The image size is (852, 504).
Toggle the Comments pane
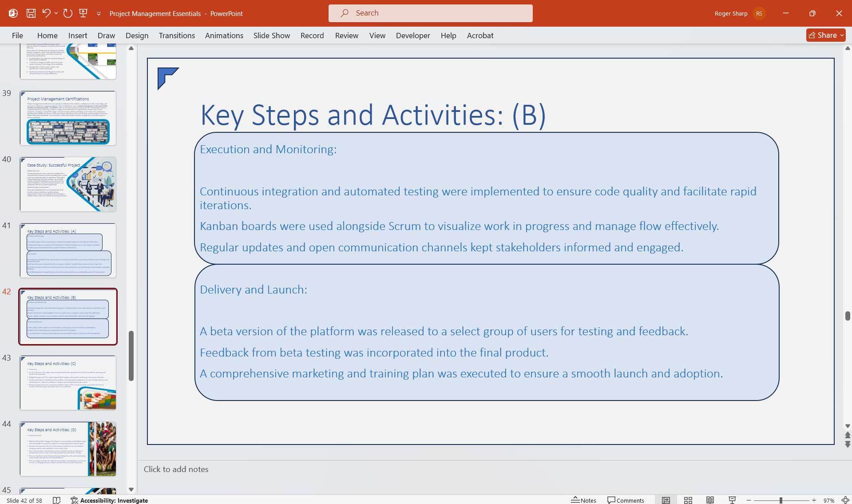pos(626,500)
